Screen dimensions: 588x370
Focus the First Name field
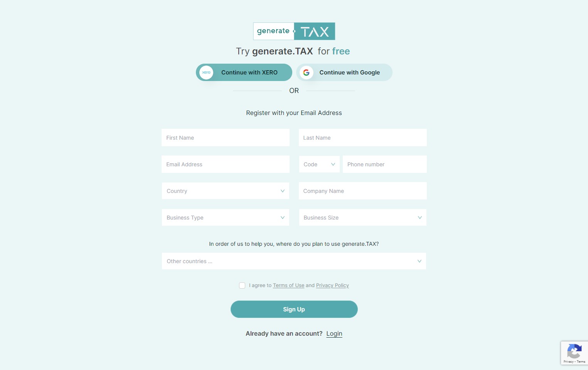tap(225, 138)
